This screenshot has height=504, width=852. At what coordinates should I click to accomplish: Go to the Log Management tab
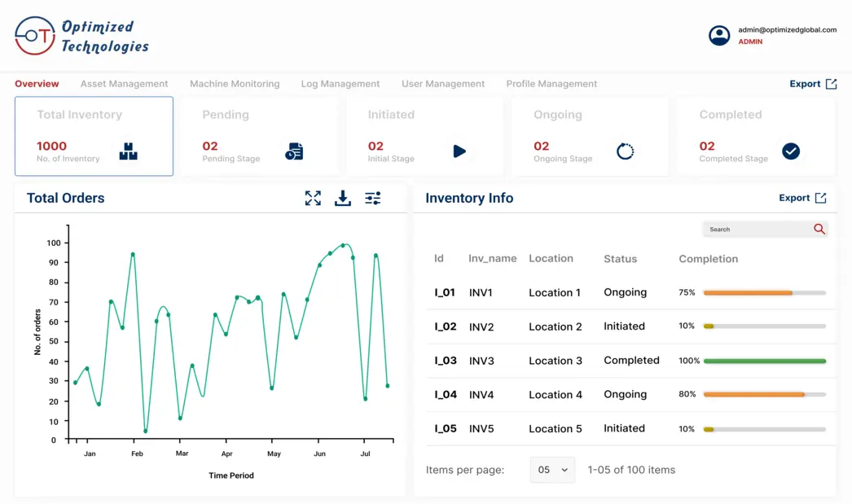pos(340,84)
